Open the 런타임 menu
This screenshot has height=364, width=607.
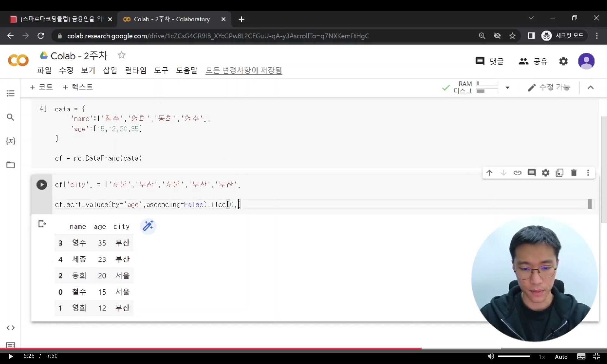[136, 70]
